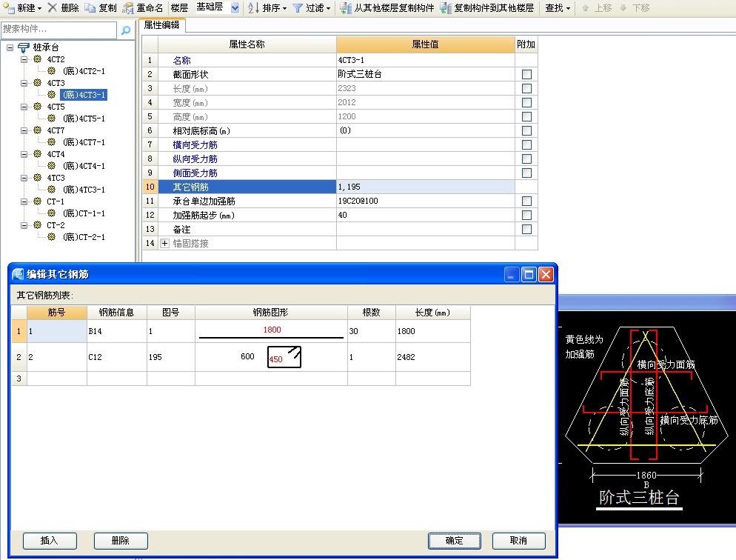Image resolution: width=736 pixels, height=560 pixels.
Task: Click the 钢筋图形 column header
Action: tap(271, 312)
